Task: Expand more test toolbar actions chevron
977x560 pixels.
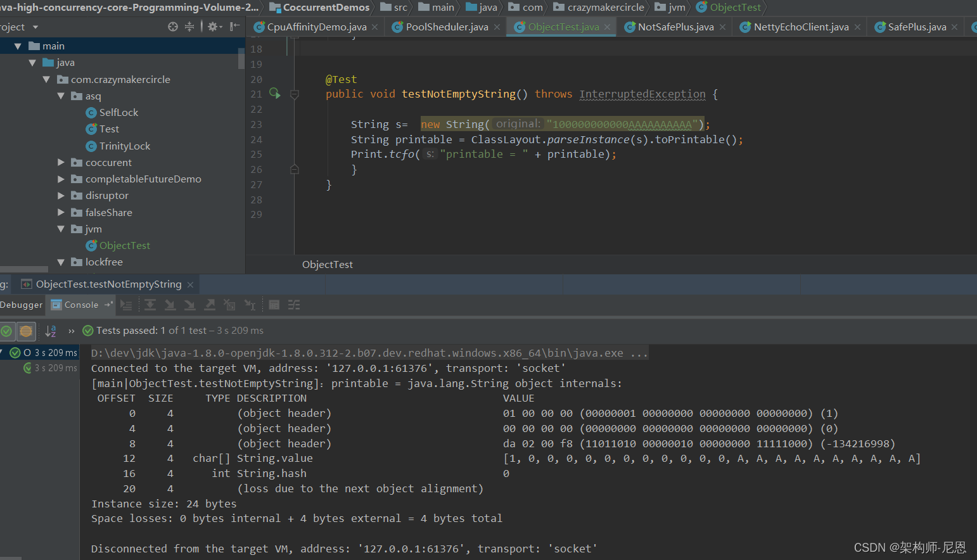Action: (x=72, y=331)
